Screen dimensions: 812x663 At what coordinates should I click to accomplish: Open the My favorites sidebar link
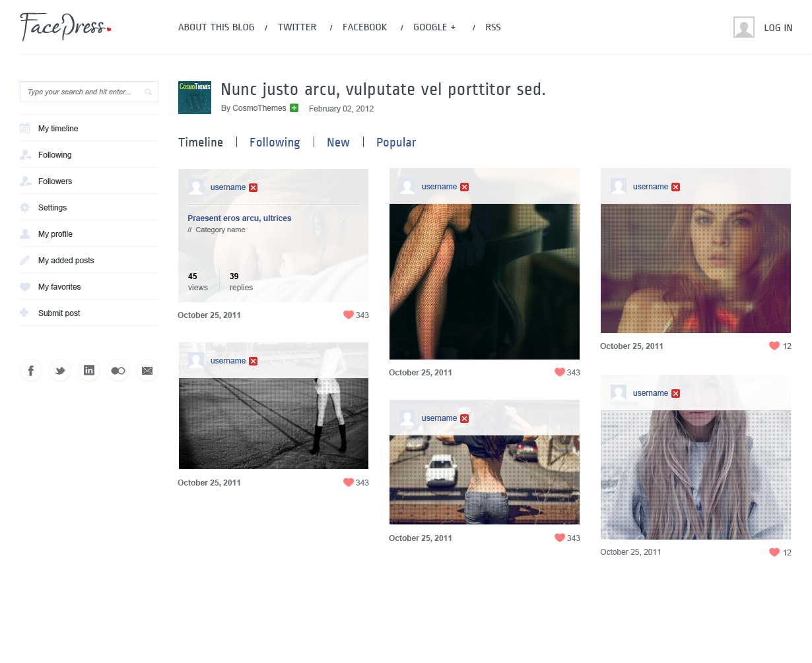pos(59,287)
